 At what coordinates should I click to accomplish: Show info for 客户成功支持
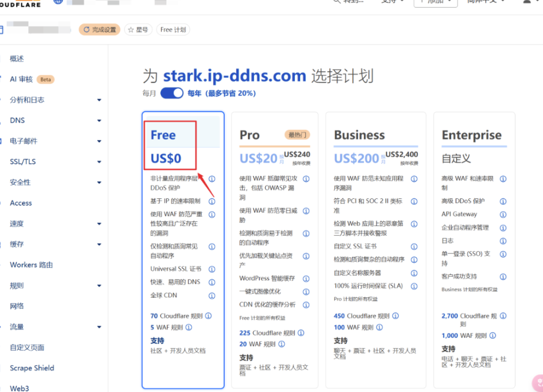click(x=503, y=277)
